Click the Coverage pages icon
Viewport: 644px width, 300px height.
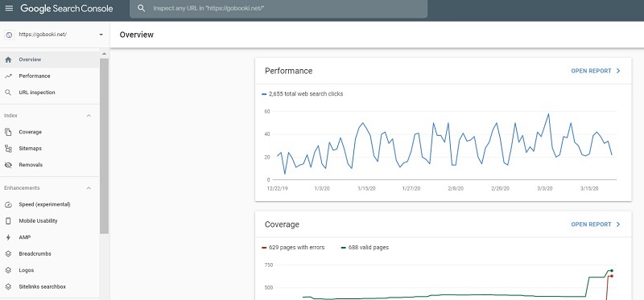(x=8, y=132)
